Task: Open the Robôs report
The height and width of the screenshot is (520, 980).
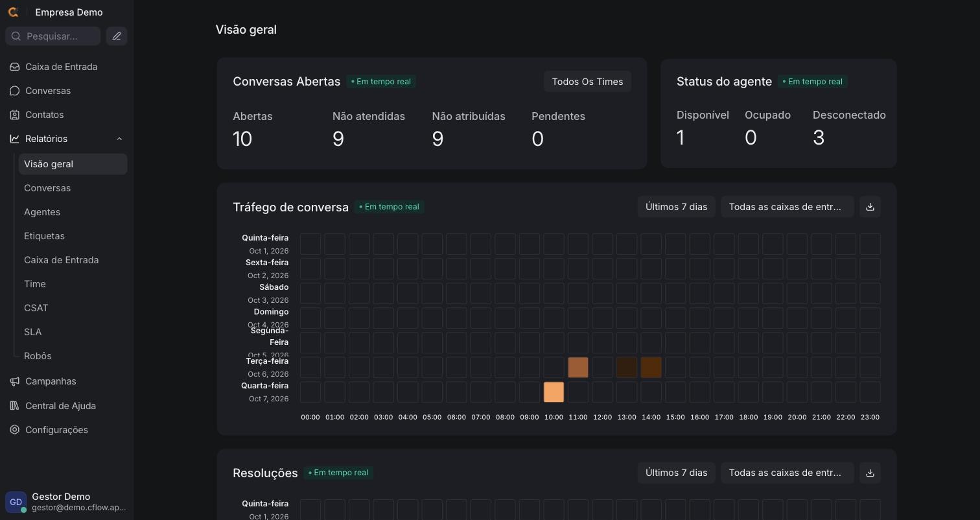Action: tap(73, 356)
